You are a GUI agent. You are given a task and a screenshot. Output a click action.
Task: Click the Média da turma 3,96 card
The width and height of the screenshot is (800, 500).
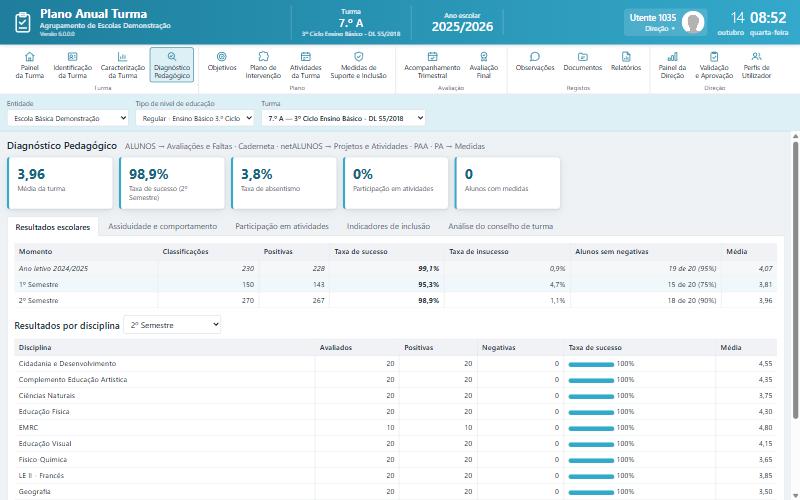pyautogui.click(x=60, y=183)
